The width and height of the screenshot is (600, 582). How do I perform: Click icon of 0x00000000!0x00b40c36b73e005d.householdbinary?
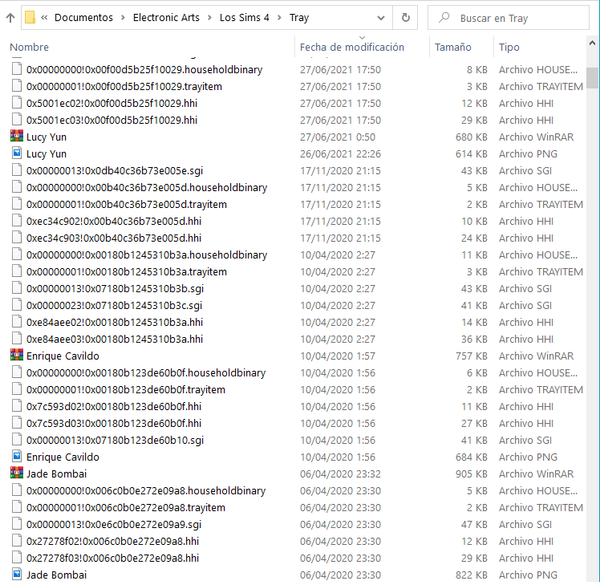(x=16, y=187)
